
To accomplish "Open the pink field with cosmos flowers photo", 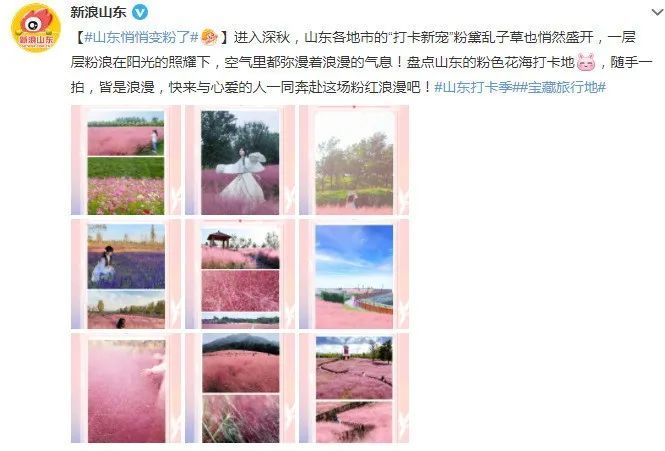I will click(126, 160).
